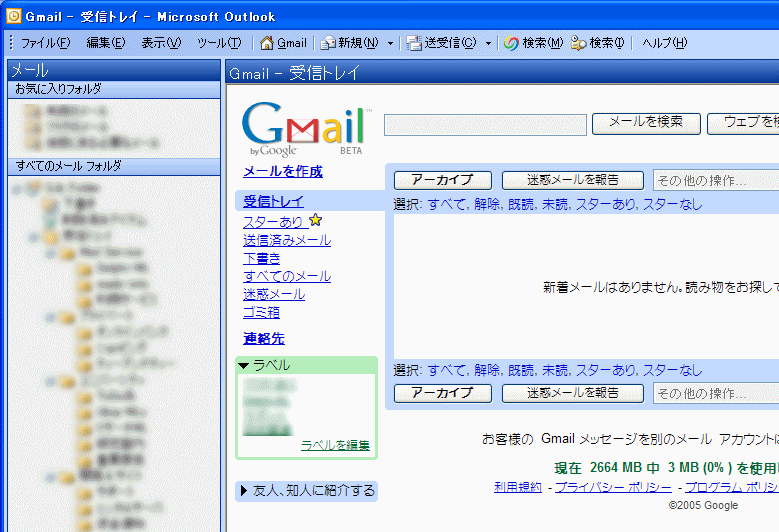Viewport: 779px width, 532px height.
Task: Click top 選択 既読 read link
Action: point(521,205)
